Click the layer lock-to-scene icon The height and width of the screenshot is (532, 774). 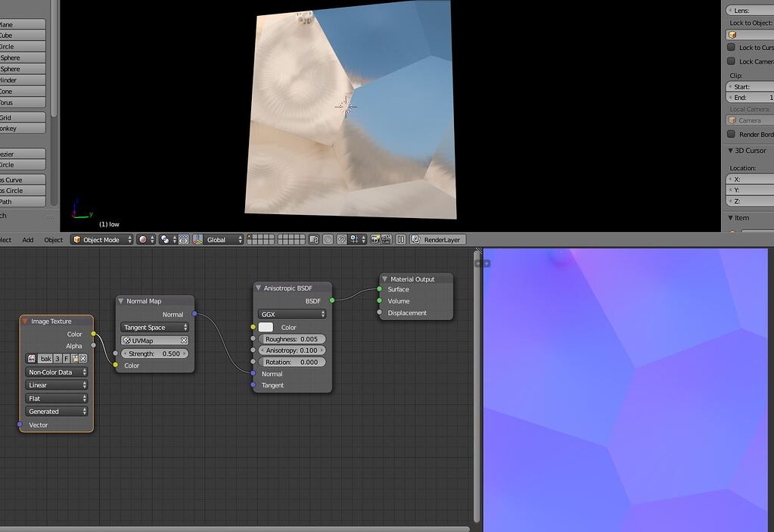pyautogui.click(x=314, y=239)
